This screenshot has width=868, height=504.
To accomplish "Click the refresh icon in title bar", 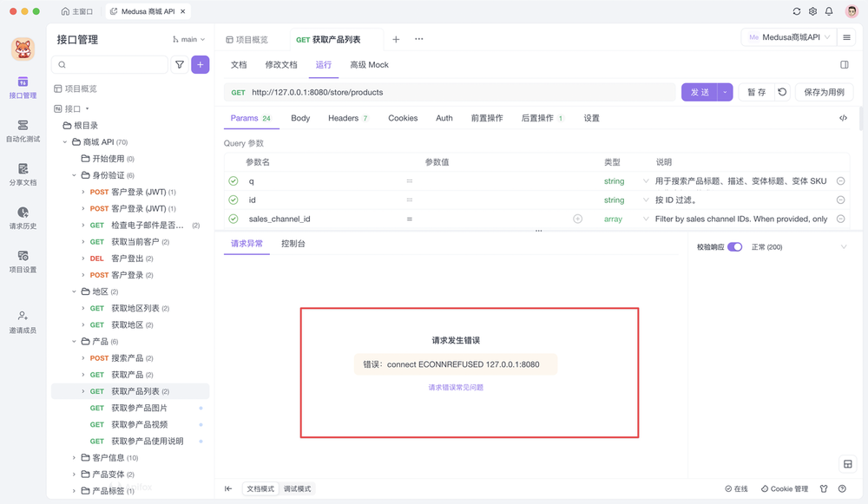I will 797,11.
